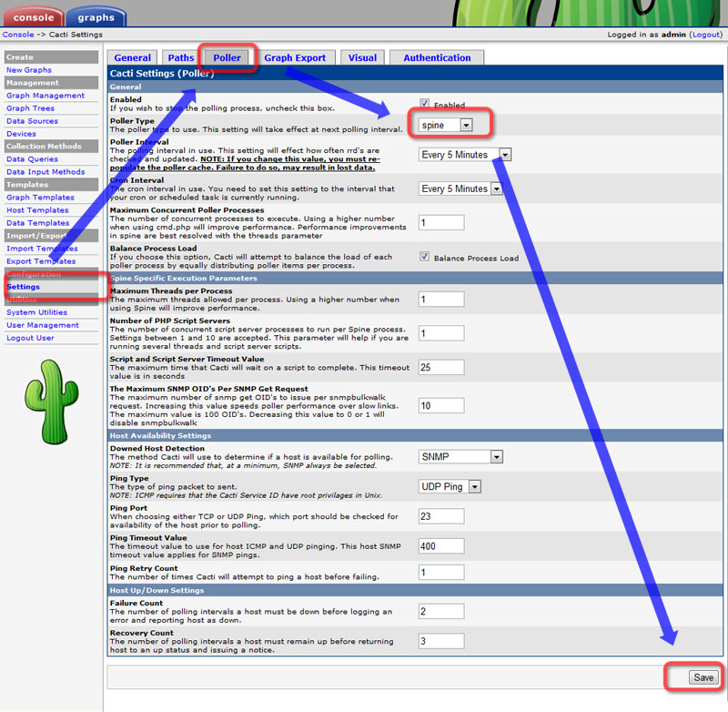The height and width of the screenshot is (712, 728).
Task: Focus the Number of PHP Script Servers field
Action: coord(441,333)
